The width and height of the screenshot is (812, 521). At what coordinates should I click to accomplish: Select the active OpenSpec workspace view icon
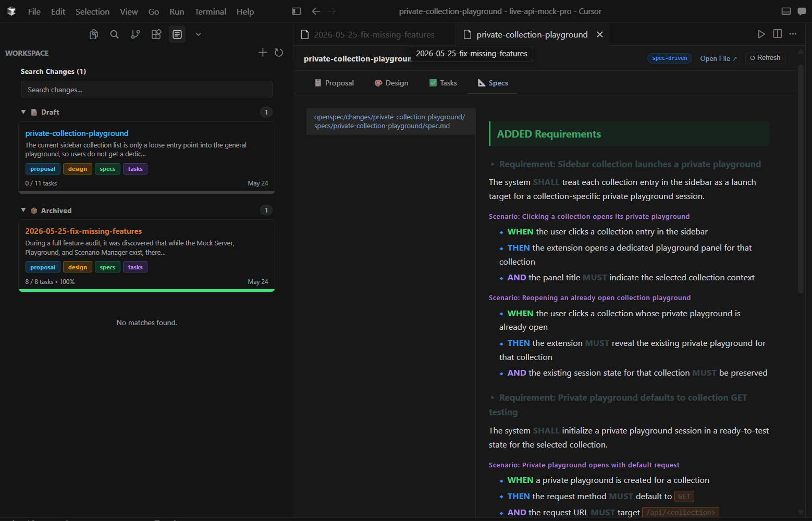pyautogui.click(x=177, y=34)
